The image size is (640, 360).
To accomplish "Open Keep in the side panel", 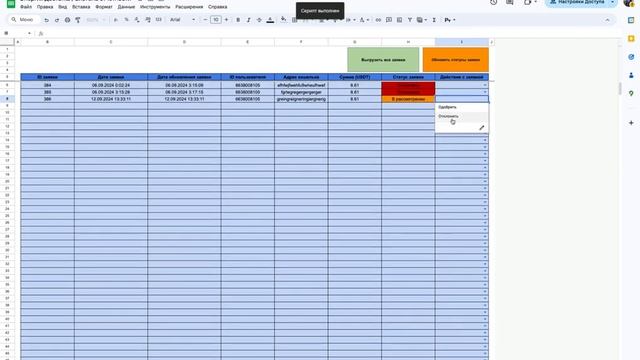I will [631, 38].
